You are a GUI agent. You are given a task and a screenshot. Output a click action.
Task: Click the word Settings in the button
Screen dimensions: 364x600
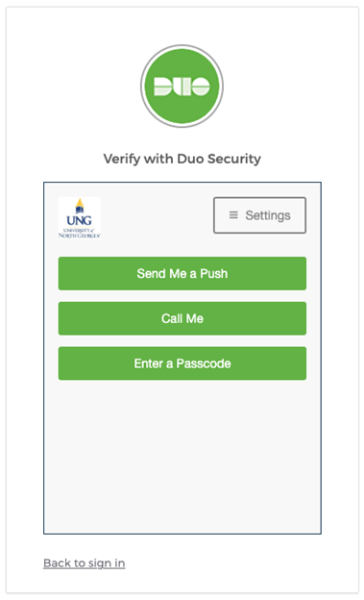268,215
